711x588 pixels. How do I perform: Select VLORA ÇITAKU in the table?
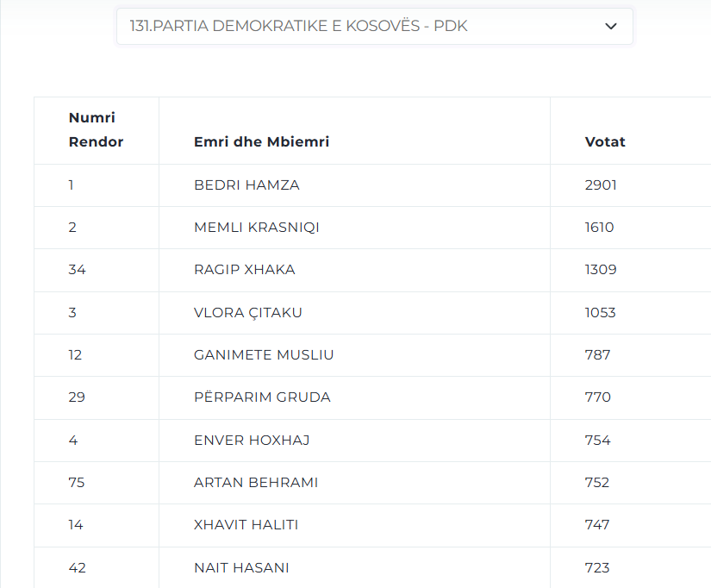pos(248,313)
